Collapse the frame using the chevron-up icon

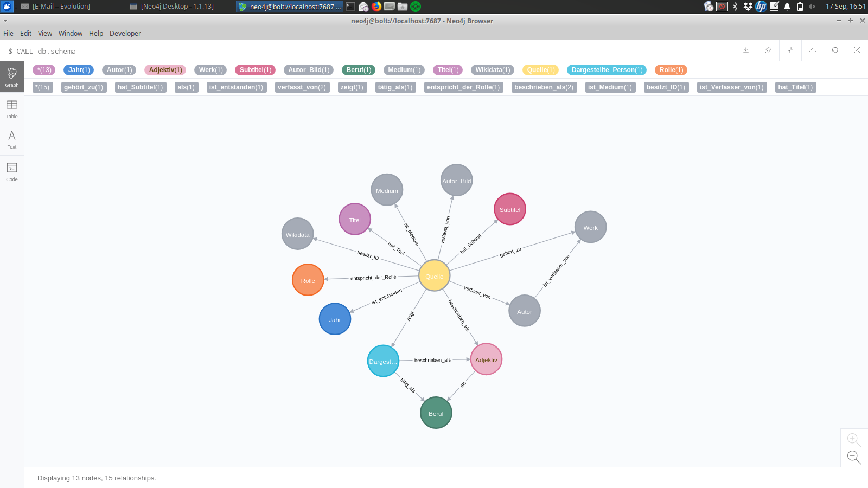(x=813, y=50)
